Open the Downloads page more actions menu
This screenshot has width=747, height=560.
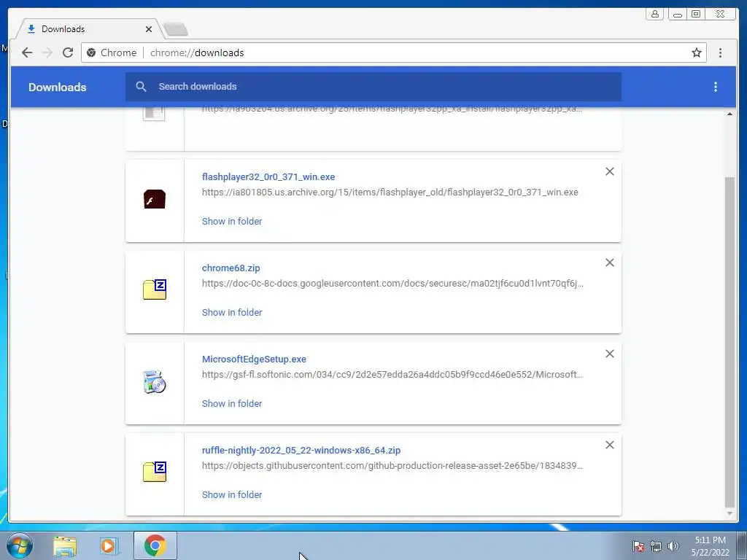[715, 87]
